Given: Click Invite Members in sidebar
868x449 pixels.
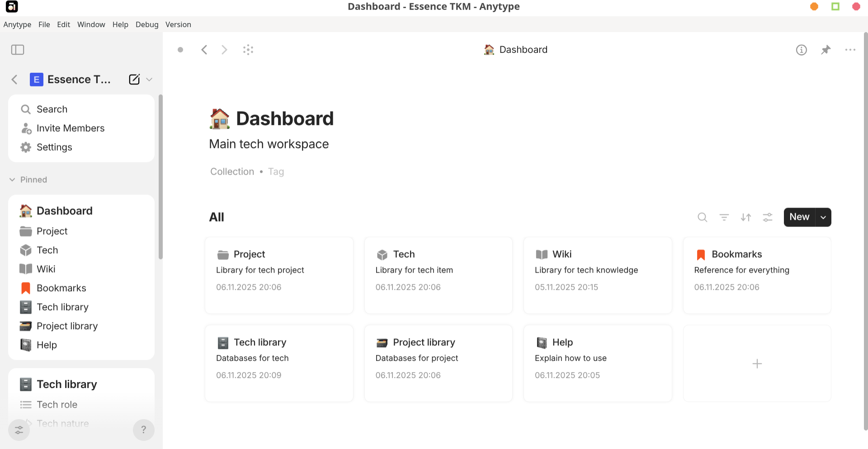Looking at the screenshot, I should point(70,128).
